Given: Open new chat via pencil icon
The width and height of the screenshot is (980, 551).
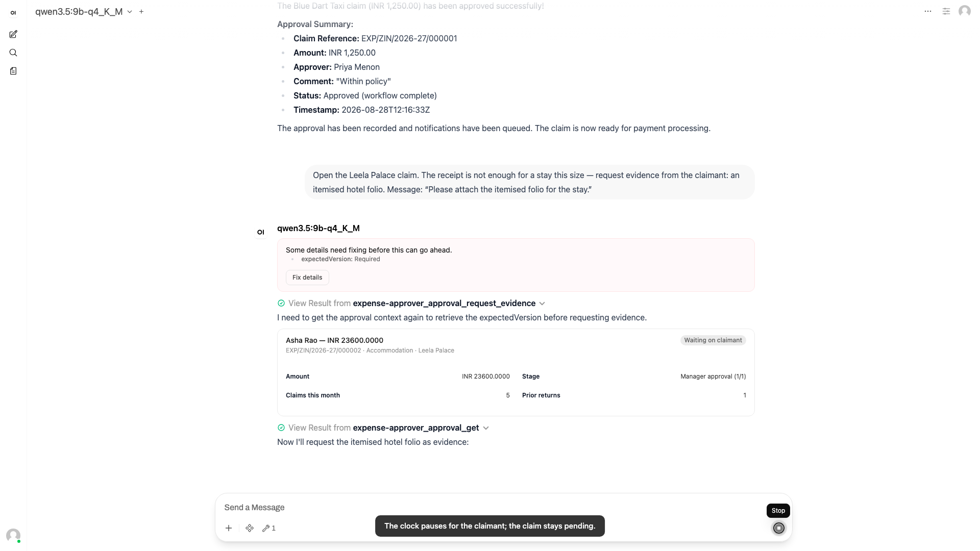Looking at the screenshot, I should (13, 34).
